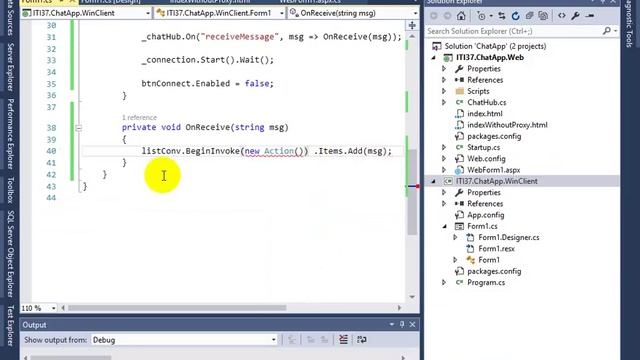Click the editor horizontal scroll right arrow
The image size is (640, 360).
pyautogui.click(x=399, y=308)
